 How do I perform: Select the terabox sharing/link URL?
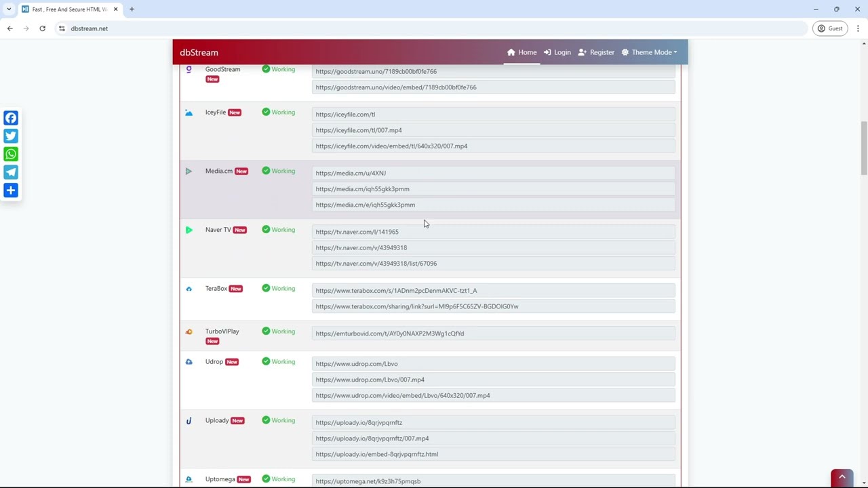(494, 306)
